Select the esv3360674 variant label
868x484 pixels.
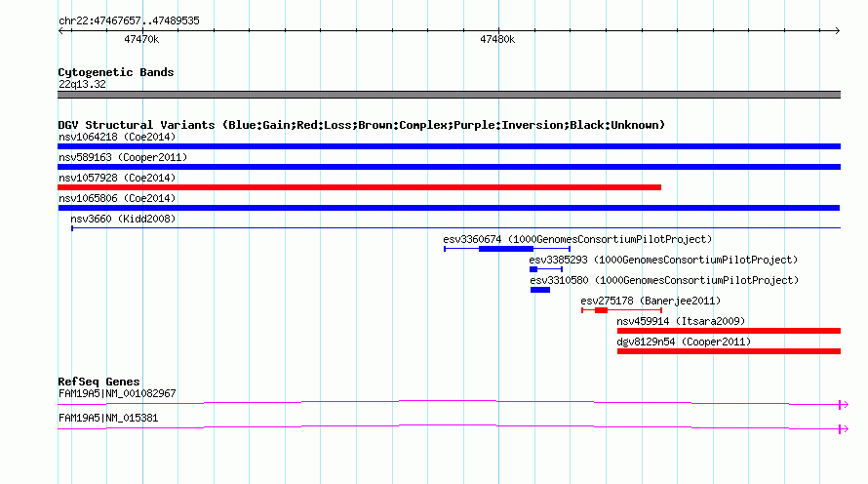point(577,239)
